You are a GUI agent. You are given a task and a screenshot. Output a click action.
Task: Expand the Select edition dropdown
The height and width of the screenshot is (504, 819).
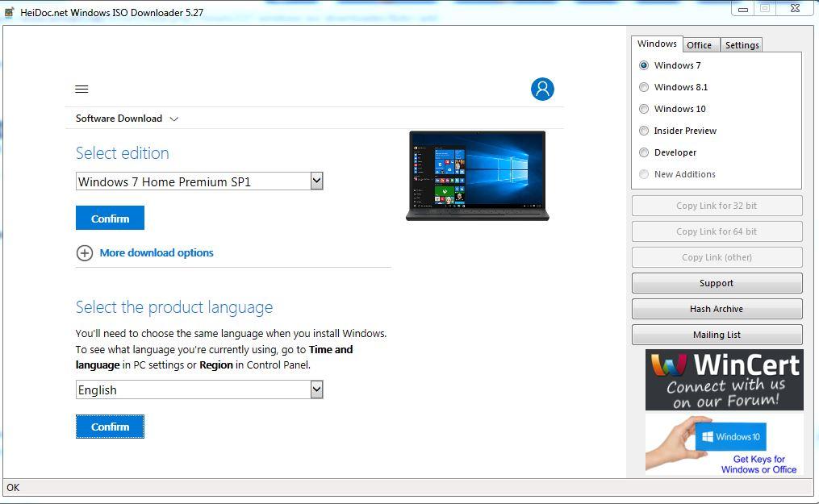[x=316, y=181]
